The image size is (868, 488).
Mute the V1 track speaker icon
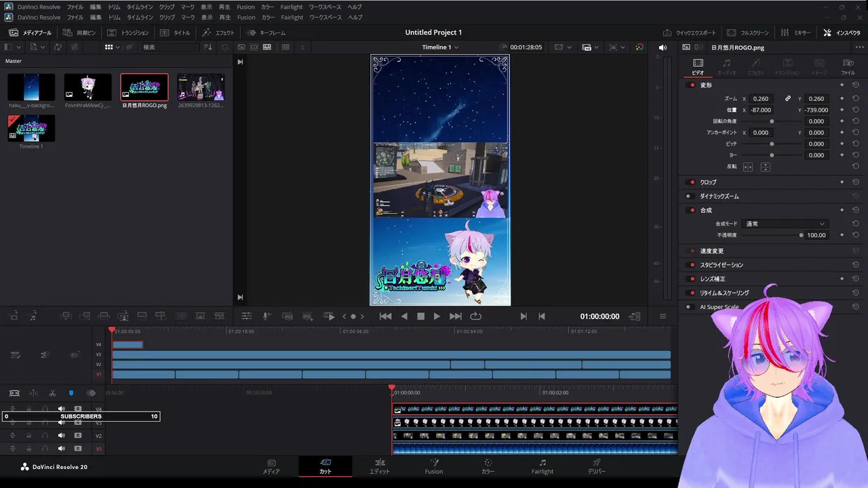tap(62, 449)
